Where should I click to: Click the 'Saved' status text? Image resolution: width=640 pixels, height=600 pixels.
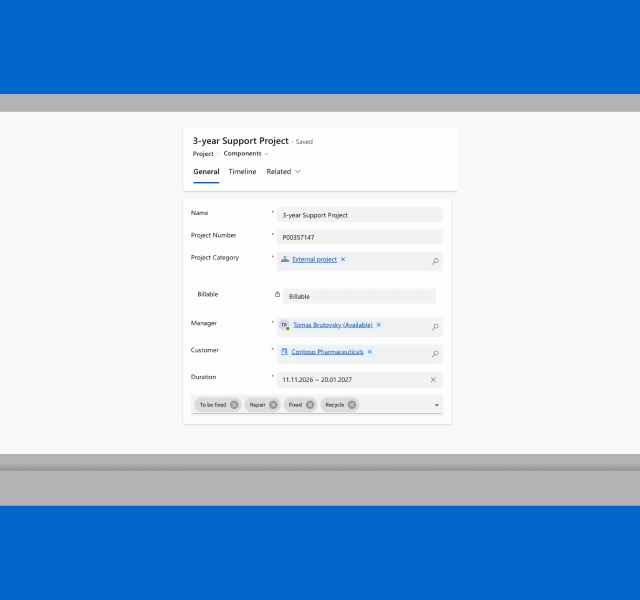click(304, 142)
